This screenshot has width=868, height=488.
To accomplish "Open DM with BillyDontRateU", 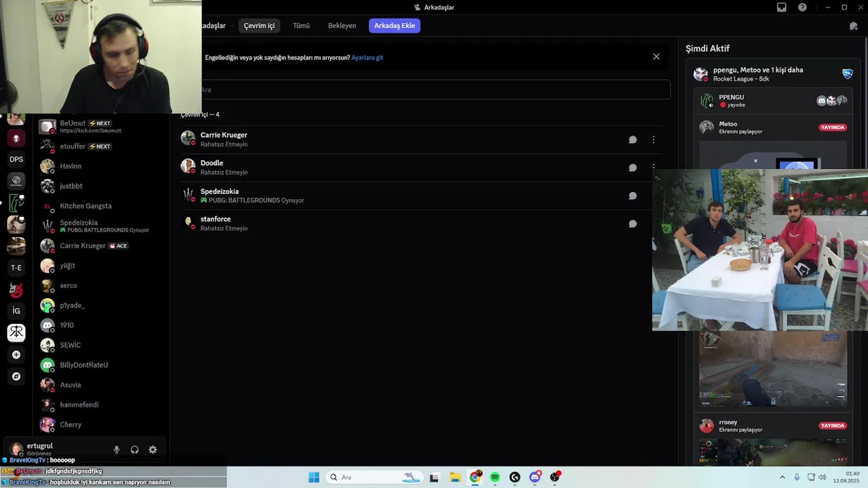I will 102,365.
